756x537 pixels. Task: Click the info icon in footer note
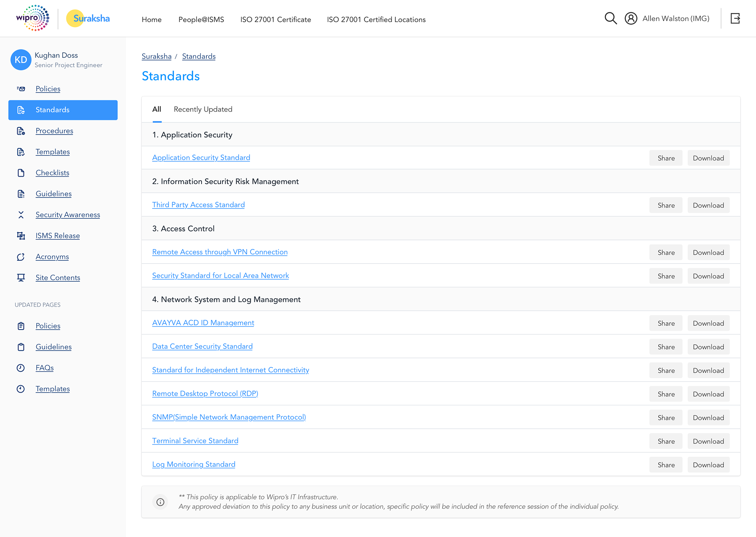(160, 502)
